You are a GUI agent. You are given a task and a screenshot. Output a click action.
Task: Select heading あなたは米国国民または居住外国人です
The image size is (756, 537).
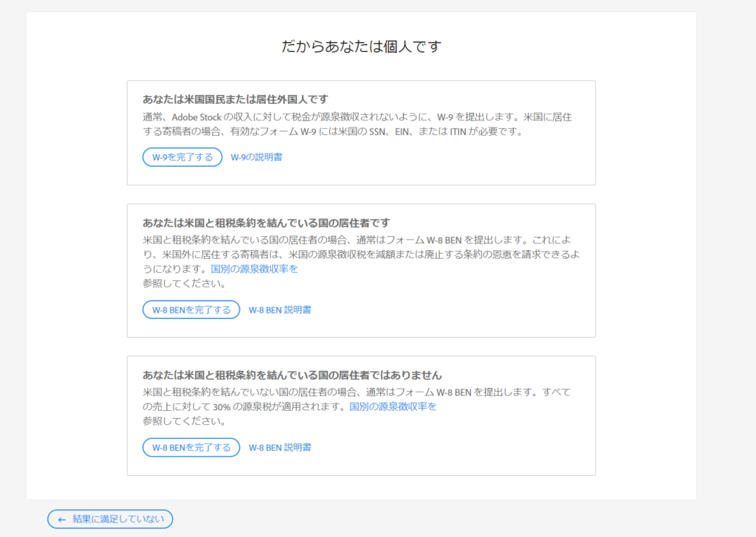pos(235,99)
